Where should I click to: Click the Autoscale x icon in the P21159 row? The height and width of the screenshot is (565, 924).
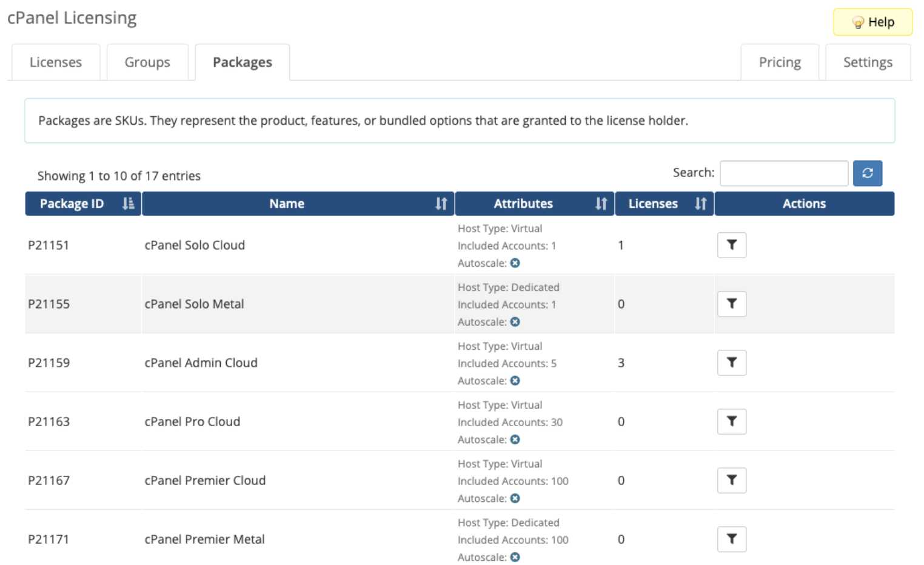[x=515, y=381]
